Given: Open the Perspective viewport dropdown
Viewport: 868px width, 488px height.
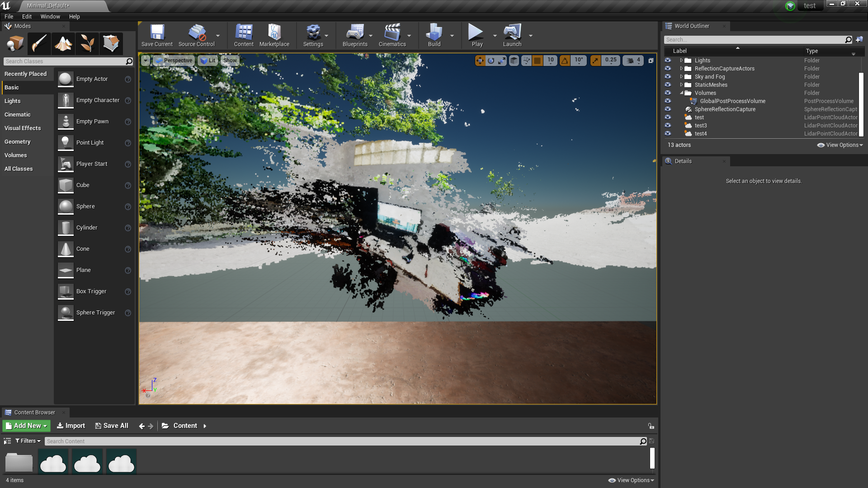Looking at the screenshot, I should (x=174, y=60).
